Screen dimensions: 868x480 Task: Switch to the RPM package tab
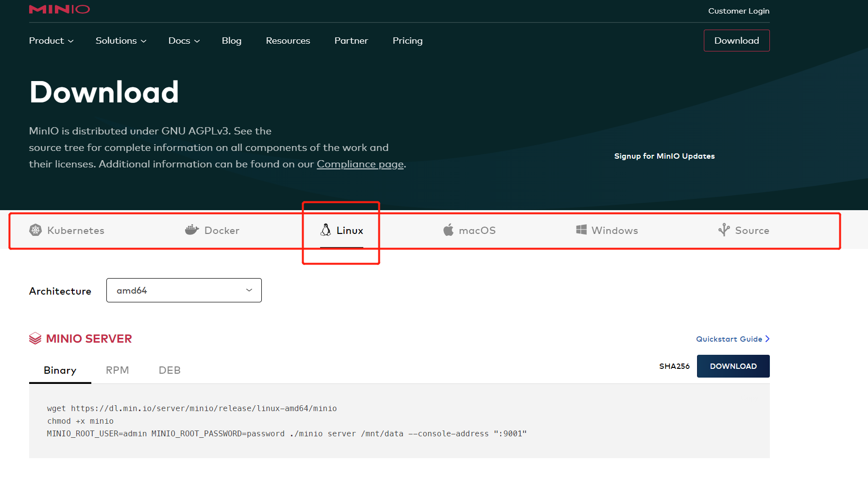click(x=118, y=370)
